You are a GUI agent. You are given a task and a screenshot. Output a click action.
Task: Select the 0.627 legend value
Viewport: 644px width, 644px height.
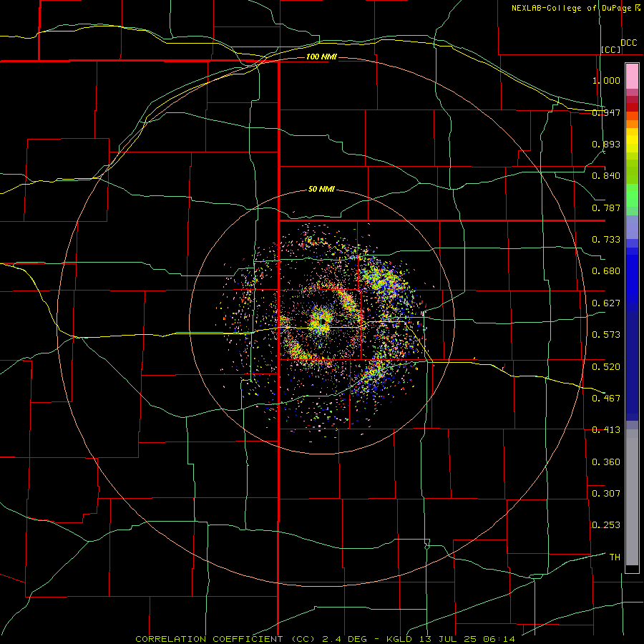pyautogui.click(x=606, y=303)
